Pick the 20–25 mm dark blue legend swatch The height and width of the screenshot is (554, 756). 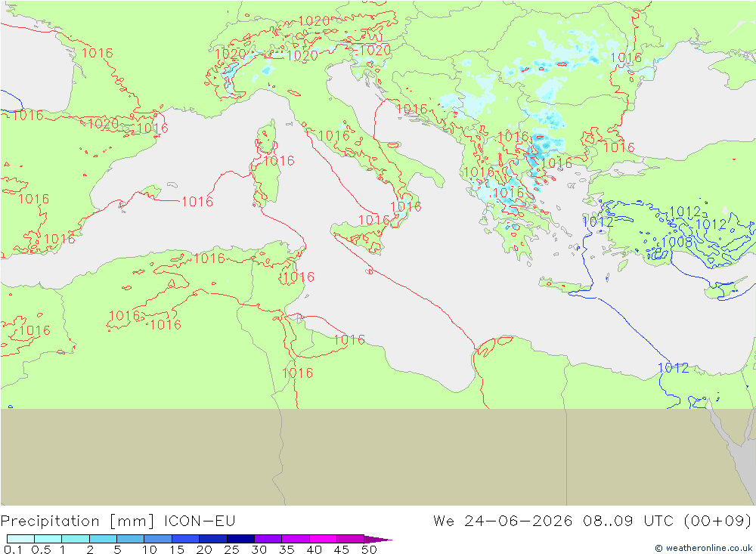pyautogui.click(x=213, y=539)
